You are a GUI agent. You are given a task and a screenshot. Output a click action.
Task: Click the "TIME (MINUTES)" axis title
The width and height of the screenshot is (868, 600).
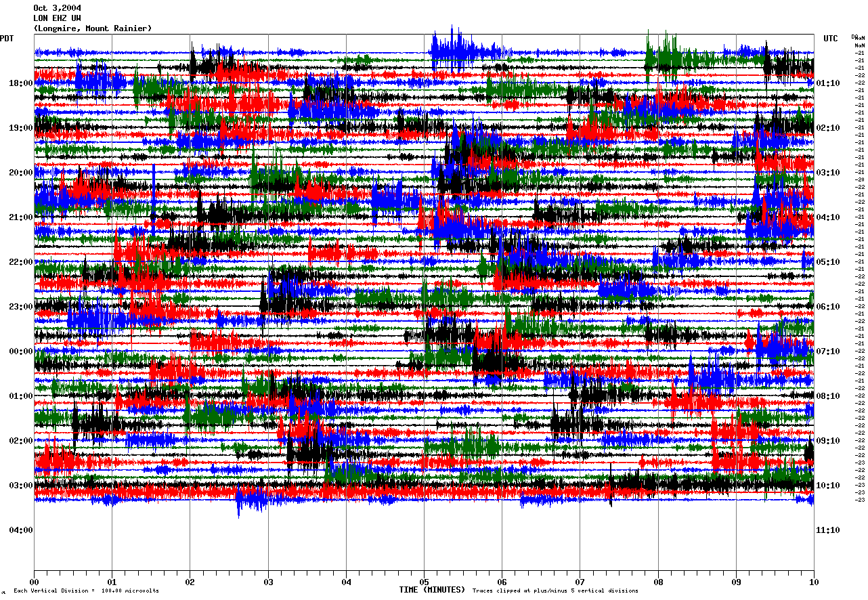coord(432,590)
